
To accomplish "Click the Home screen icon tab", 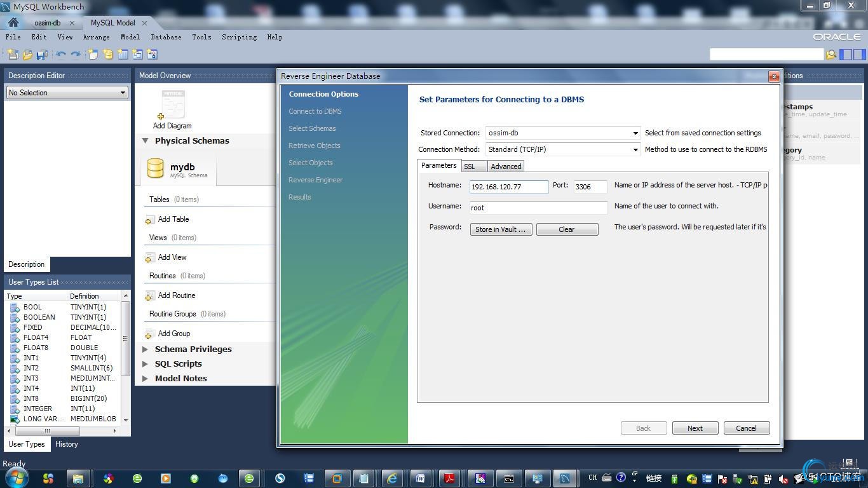I will click(x=13, y=22).
